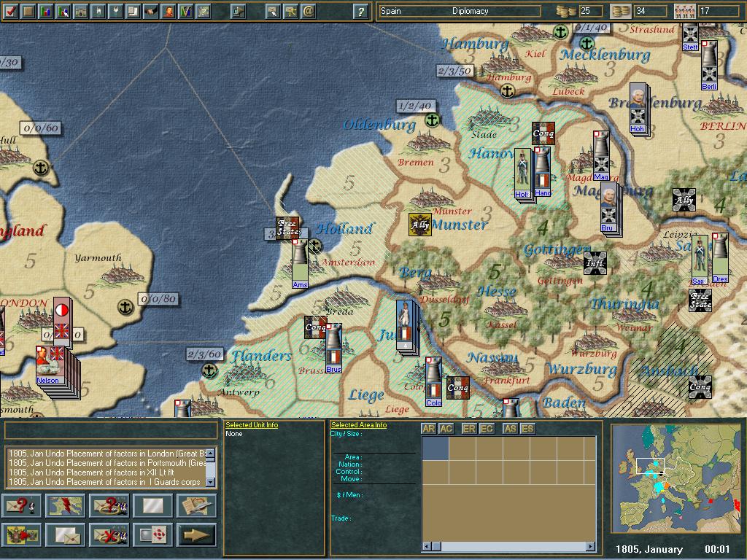The image size is (747, 560).
Task: Click the silver plate with envelope button
Action: [x=65, y=534]
